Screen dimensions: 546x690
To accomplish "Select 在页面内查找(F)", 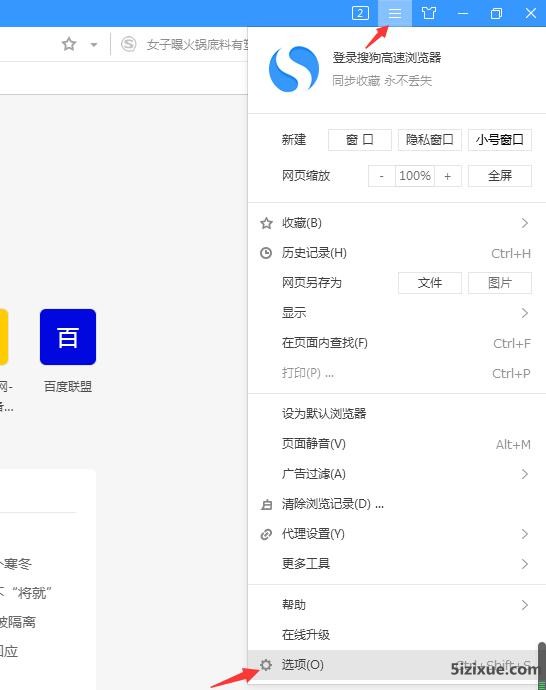I will (x=396, y=343).
